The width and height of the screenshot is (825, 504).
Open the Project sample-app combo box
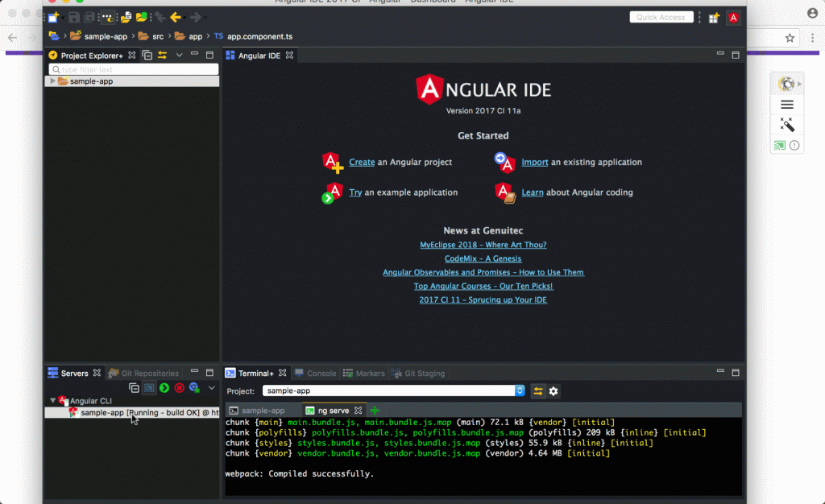(x=393, y=390)
